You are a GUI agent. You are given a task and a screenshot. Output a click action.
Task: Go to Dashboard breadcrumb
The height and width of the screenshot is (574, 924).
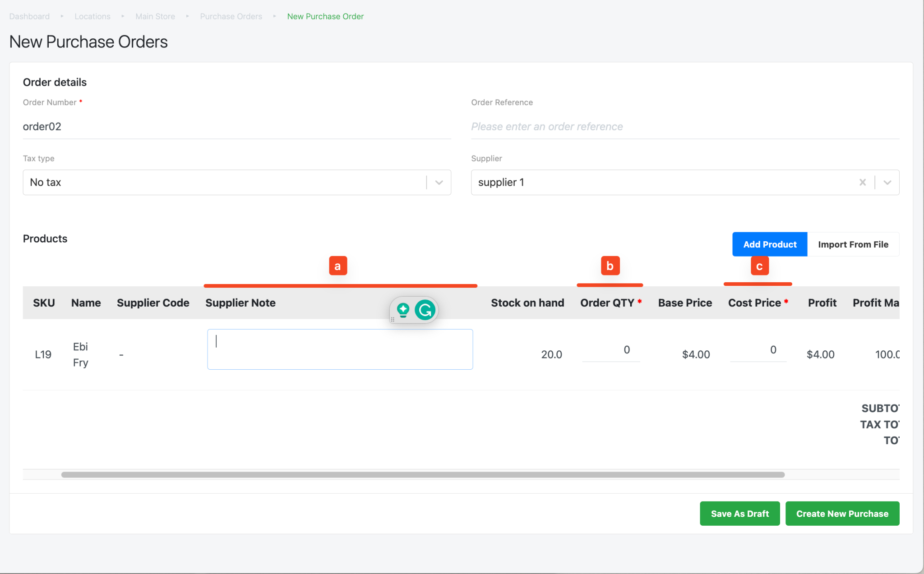[x=29, y=16]
